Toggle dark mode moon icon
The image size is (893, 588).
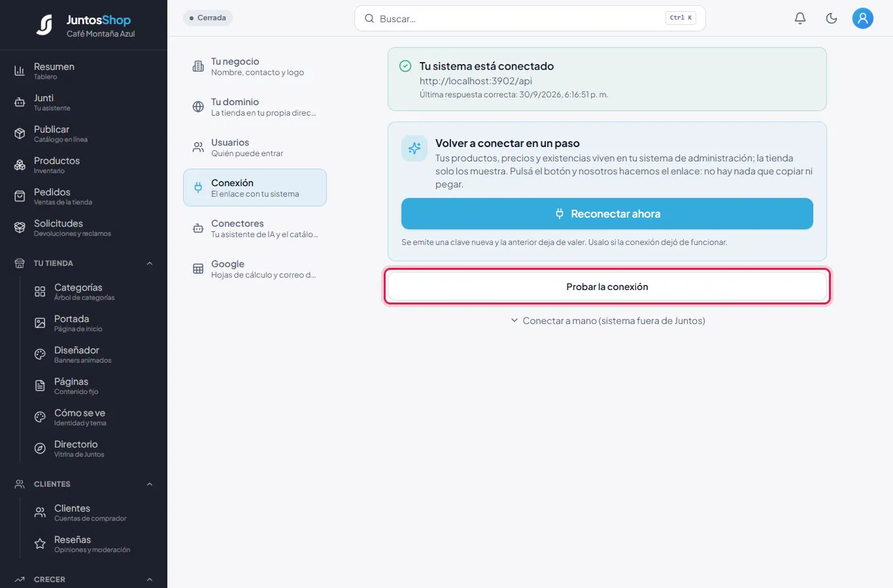[x=832, y=18]
